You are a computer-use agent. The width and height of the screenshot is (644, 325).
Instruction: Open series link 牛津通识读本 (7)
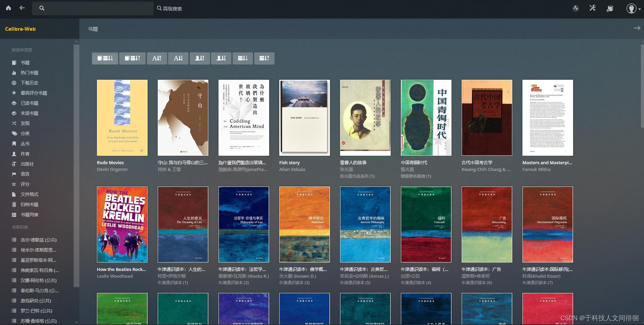(538, 283)
